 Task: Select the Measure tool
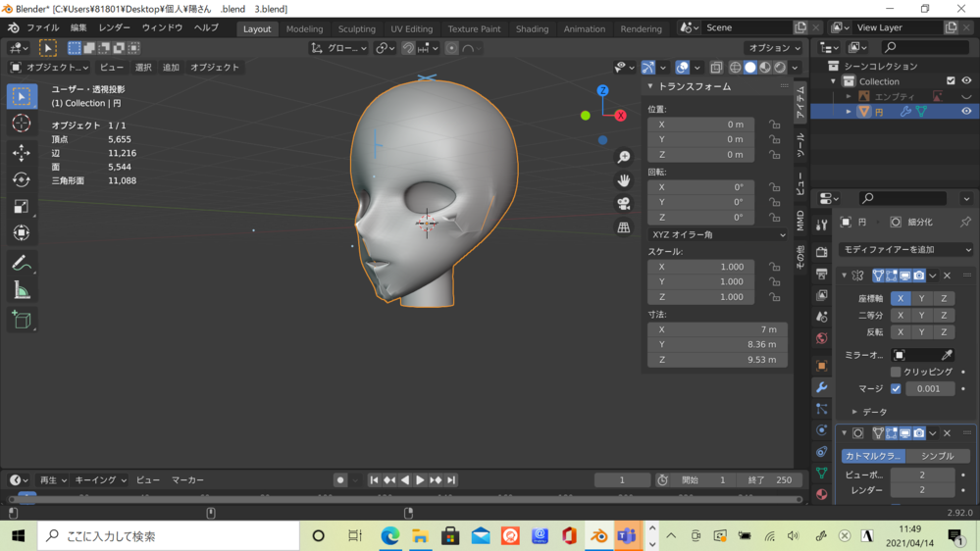click(x=22, y=290)
